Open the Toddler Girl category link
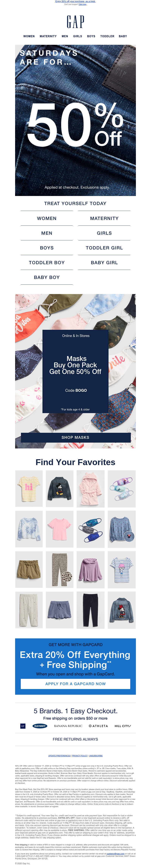 point(104,248)
